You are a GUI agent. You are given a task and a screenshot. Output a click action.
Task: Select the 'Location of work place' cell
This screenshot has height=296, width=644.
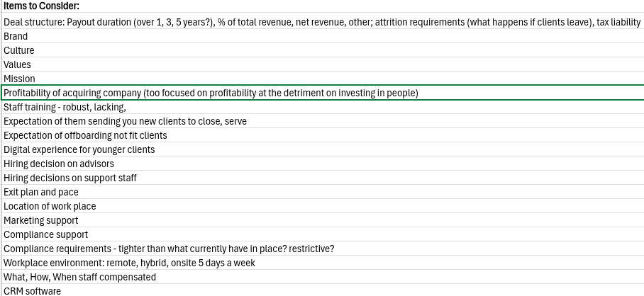click(323, 206)
